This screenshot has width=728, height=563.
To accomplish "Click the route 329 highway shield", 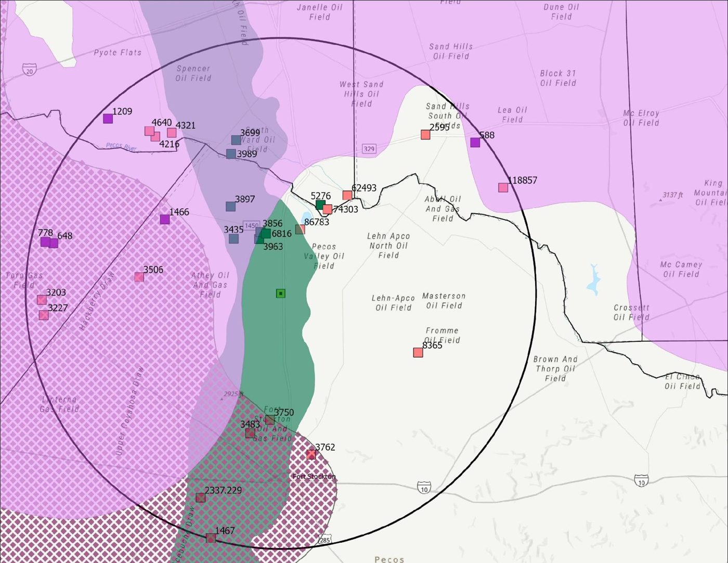I will coord(369,149).
